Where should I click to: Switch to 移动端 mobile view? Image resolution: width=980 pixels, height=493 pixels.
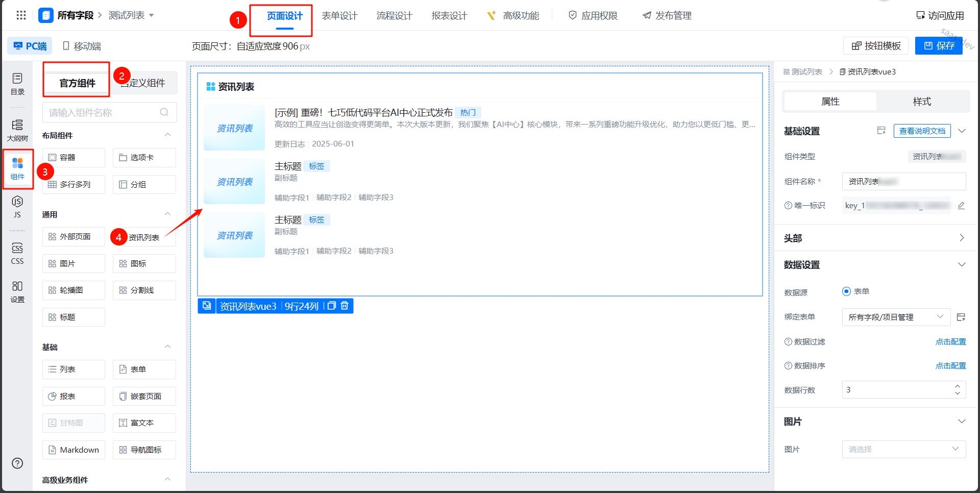tap(82, 46)
